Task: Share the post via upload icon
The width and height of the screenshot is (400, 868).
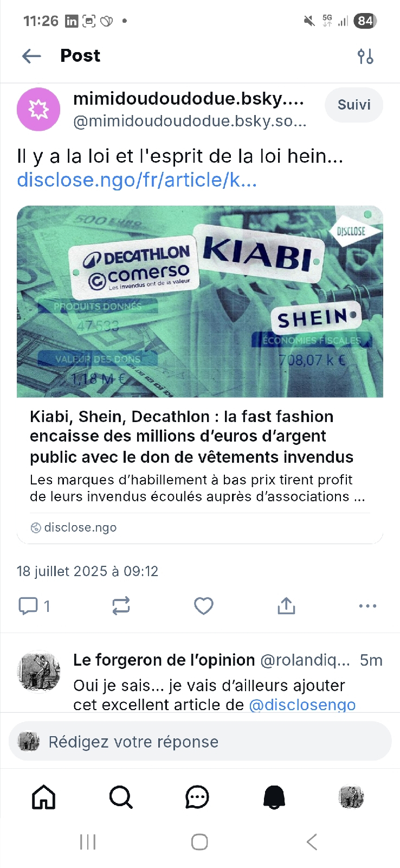Action: point(286,606)
